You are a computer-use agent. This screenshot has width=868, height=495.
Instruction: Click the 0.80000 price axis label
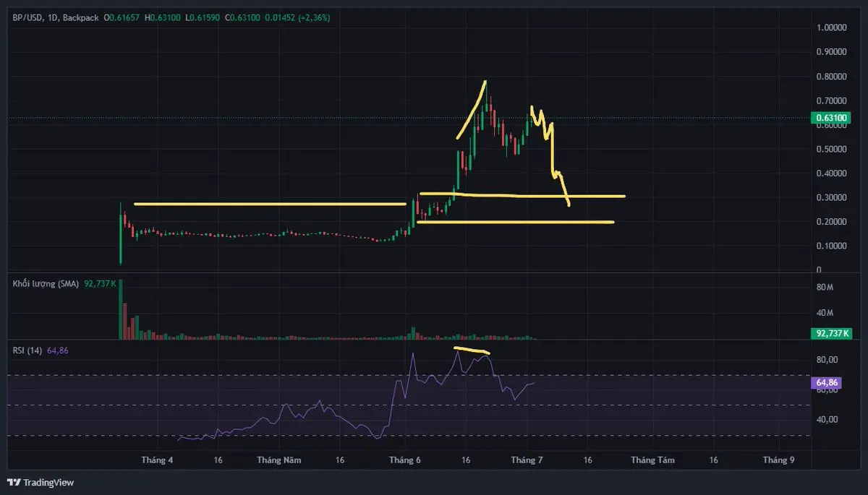point(833,77)
